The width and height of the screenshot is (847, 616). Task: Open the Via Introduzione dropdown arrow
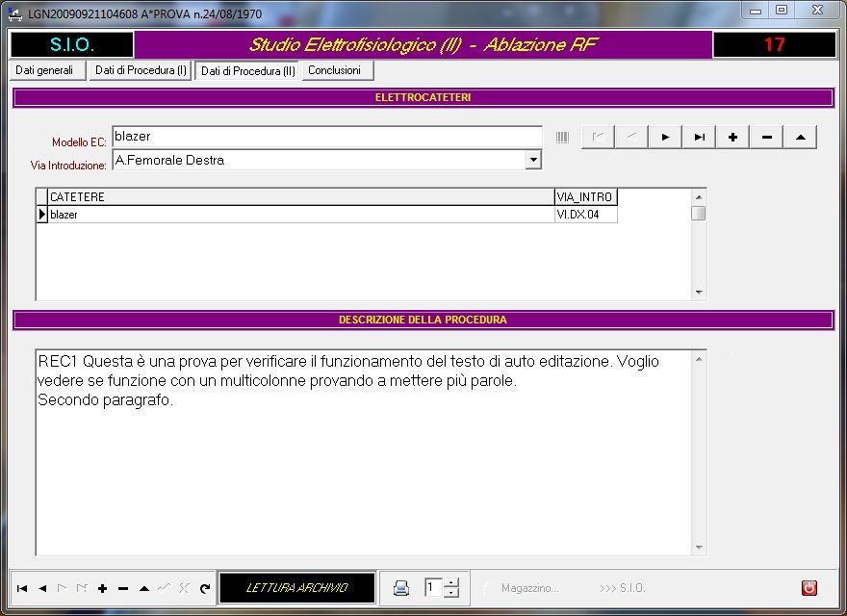point(533,160)
